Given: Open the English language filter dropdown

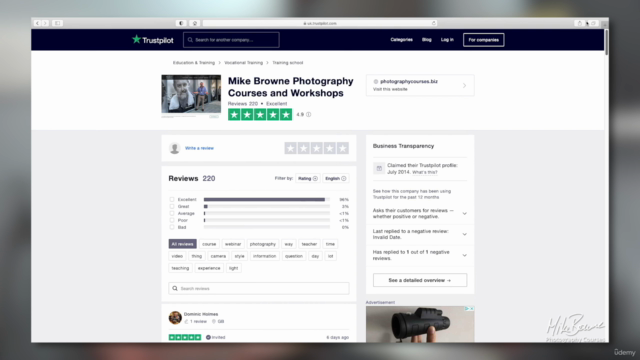Looking at the screenshot, I should coord(336,178).
